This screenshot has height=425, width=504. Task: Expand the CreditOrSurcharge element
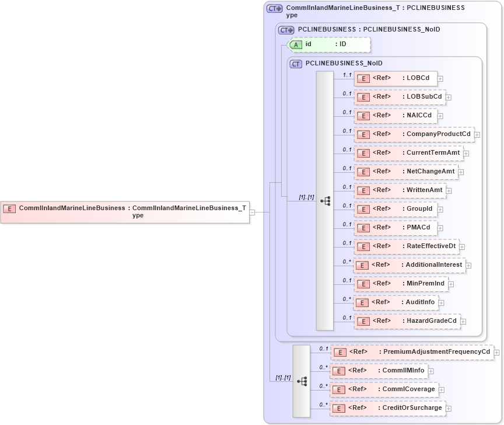(x=449, y=408)
